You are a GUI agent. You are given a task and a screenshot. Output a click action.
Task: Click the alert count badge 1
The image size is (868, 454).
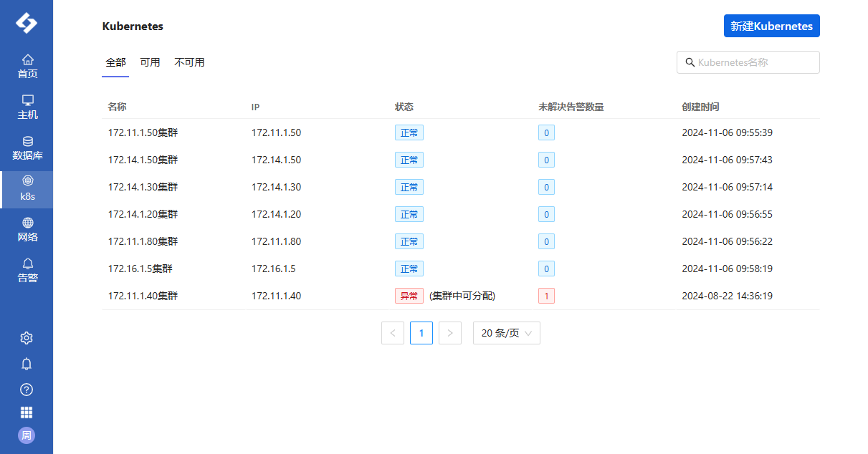[546, 296]
